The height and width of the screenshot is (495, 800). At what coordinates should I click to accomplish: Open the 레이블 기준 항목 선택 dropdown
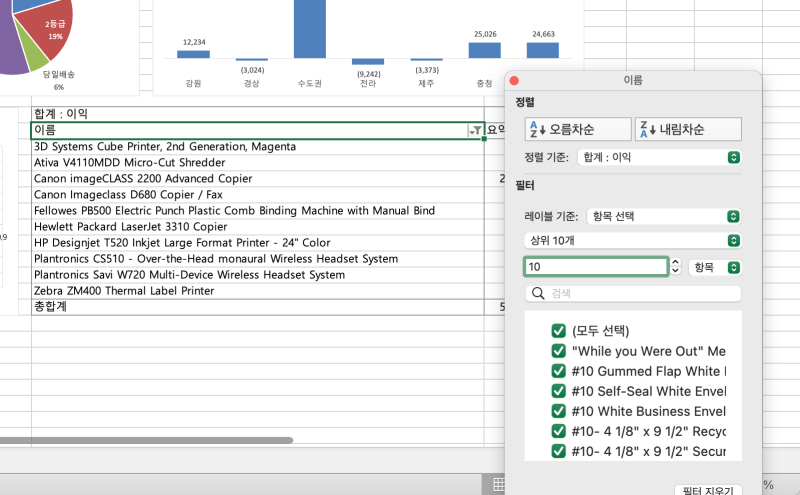(664, 216)
